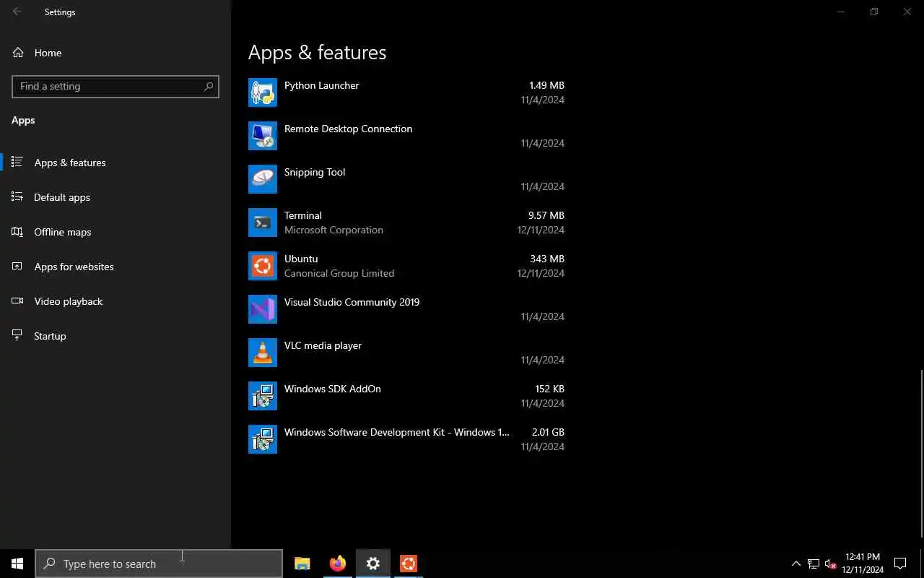This screenshot has height=578, width=924.
Task: Select the Remote Desktop Connection entry name
Action: coord(348,129)
